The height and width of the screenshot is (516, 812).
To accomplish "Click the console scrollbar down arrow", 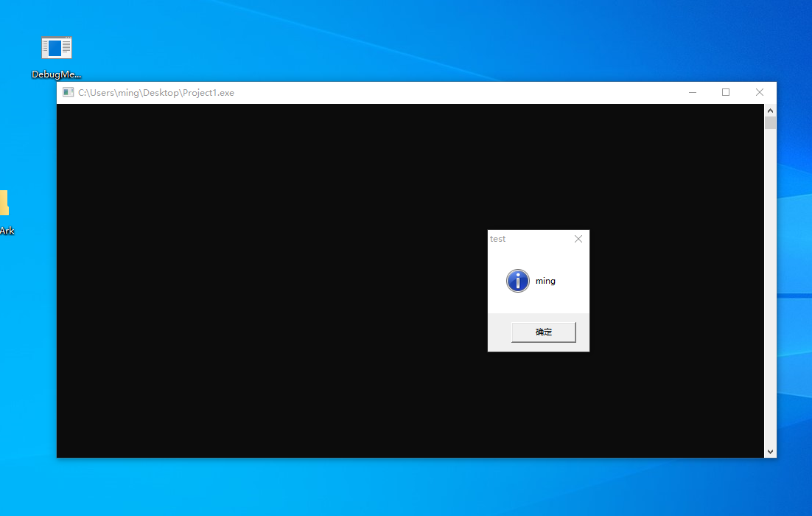I will [x=770, y=451].
